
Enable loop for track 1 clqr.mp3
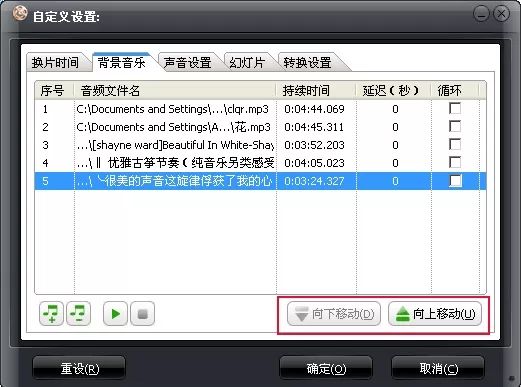pyautogui.click(x=455, y=108)
